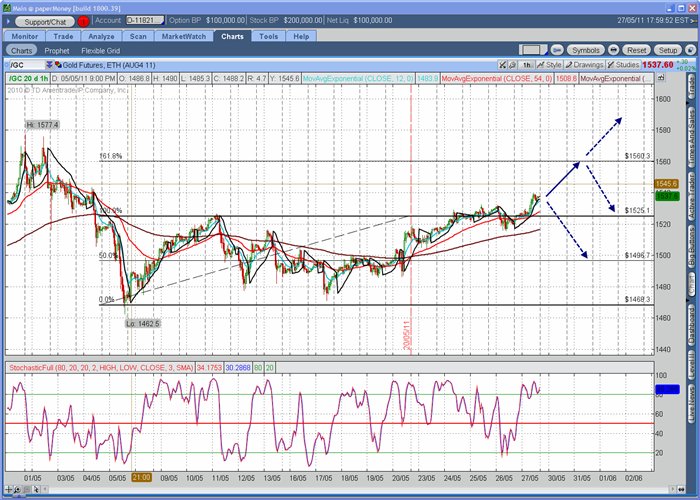Open the Studies menu
Viewport: 700px width, 500px height.
click(623, 65)
